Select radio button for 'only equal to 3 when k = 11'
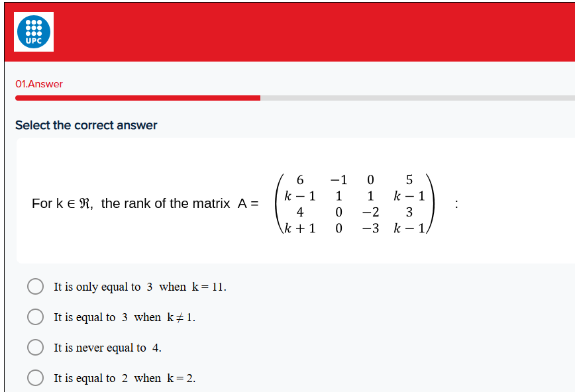The image size is (575, 392). pos(35,287)
